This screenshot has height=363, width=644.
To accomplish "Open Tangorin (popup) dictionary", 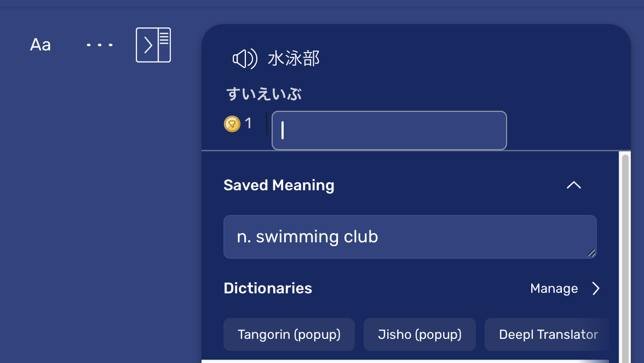I will (289, 334).
